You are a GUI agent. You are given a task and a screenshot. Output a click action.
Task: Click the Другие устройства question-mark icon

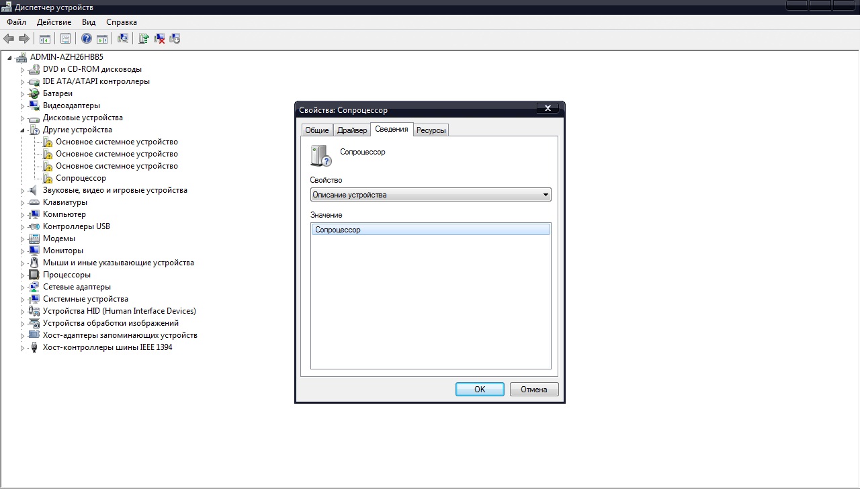pos(35,130)
